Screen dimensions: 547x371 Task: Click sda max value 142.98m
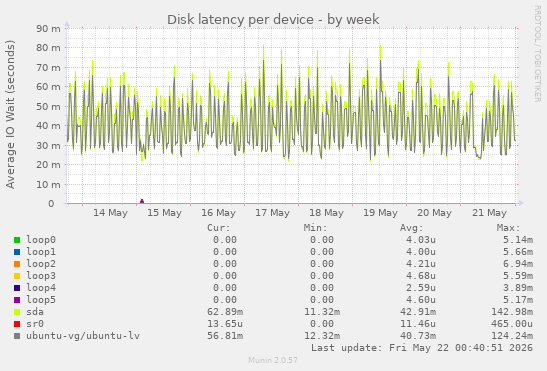[x=512, y=312]
